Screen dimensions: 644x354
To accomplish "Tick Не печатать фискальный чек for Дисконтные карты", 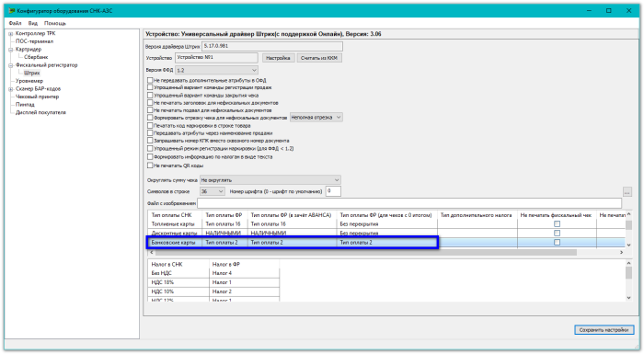I will point(557,234).
